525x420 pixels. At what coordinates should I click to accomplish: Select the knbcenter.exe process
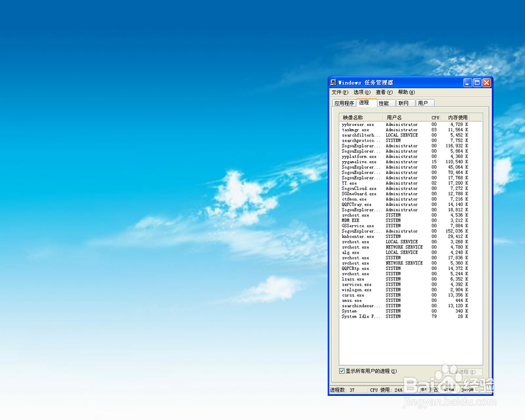point(405,236)
